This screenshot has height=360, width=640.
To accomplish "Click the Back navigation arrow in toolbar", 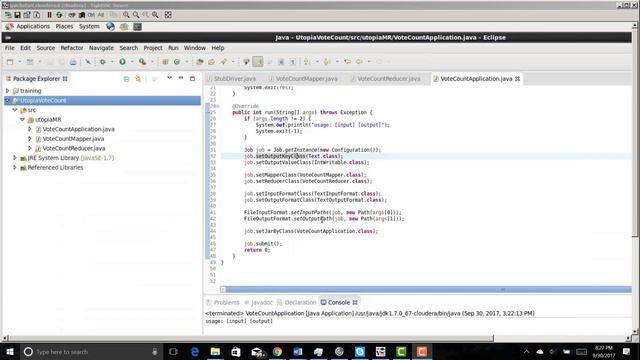I will pyautogui.click(x=359, y=62).
